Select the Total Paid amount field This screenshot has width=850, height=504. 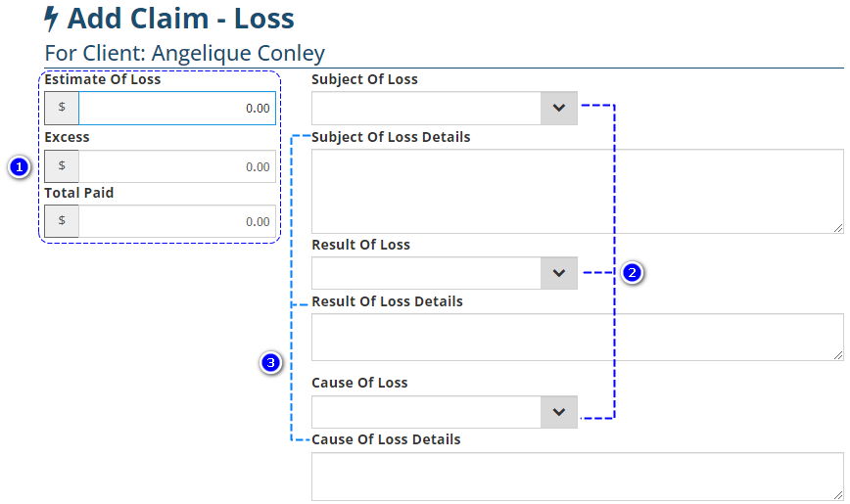click(x=176, y=221)
